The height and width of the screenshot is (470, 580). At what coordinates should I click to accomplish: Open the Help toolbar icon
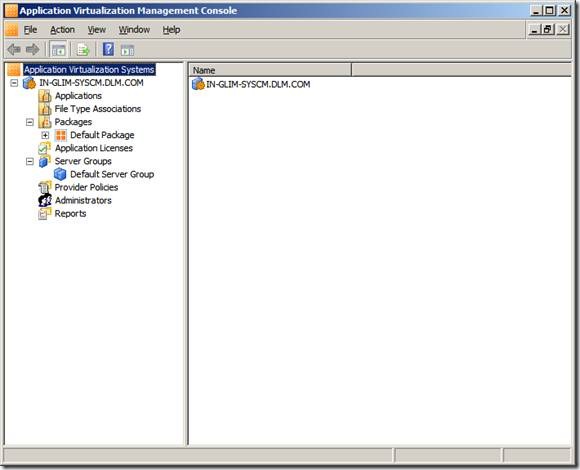[x=108, y=49]
